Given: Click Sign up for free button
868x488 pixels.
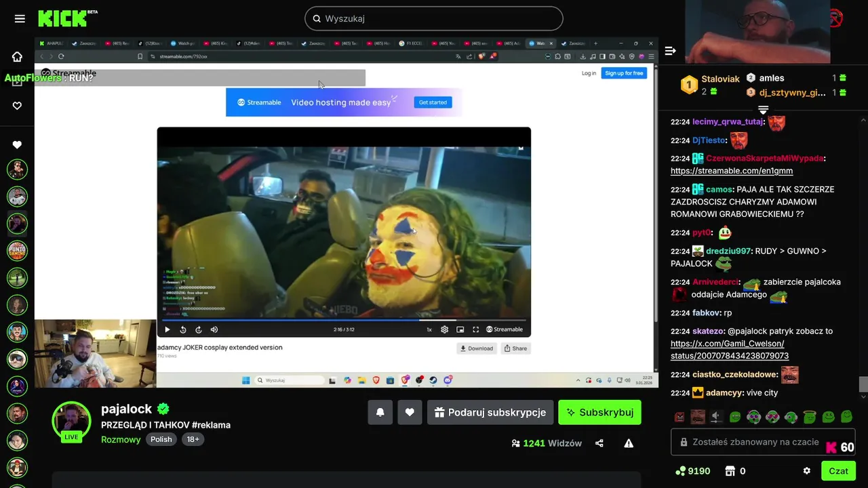Looking at the screenshot, I should [x=624, y=73].
